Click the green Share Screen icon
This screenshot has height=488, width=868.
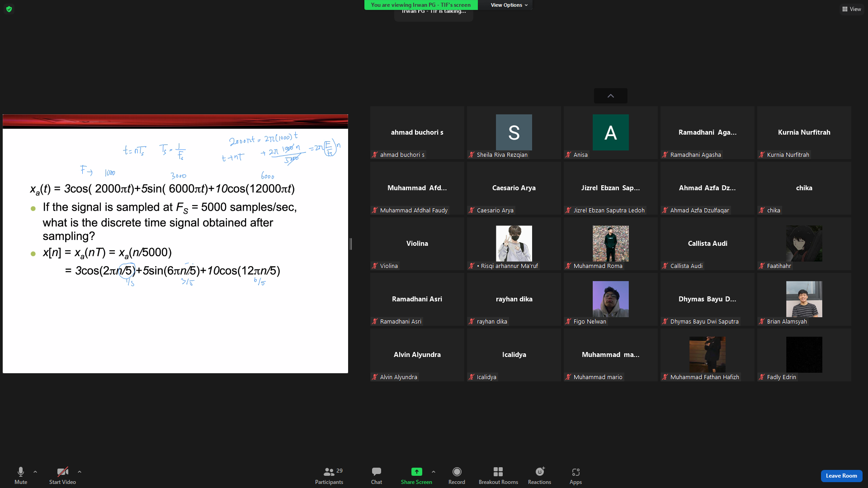pyautogui.click(x=416, y=472)
